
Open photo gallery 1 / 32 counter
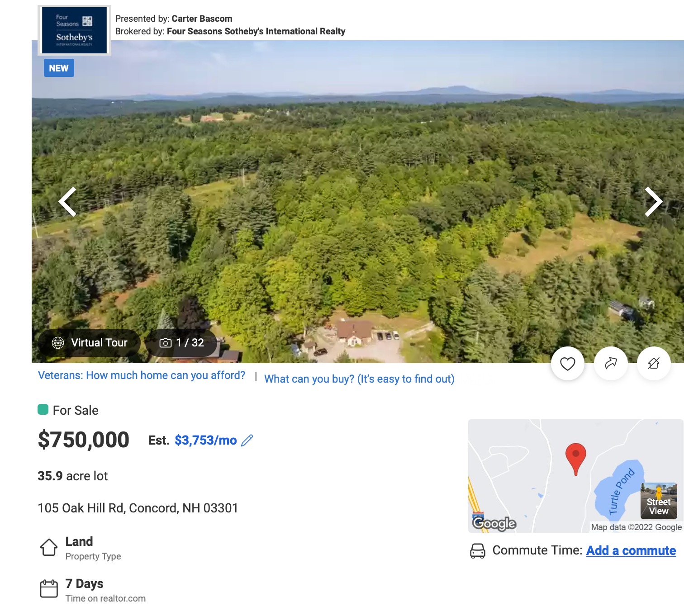[x=181, y=343]
